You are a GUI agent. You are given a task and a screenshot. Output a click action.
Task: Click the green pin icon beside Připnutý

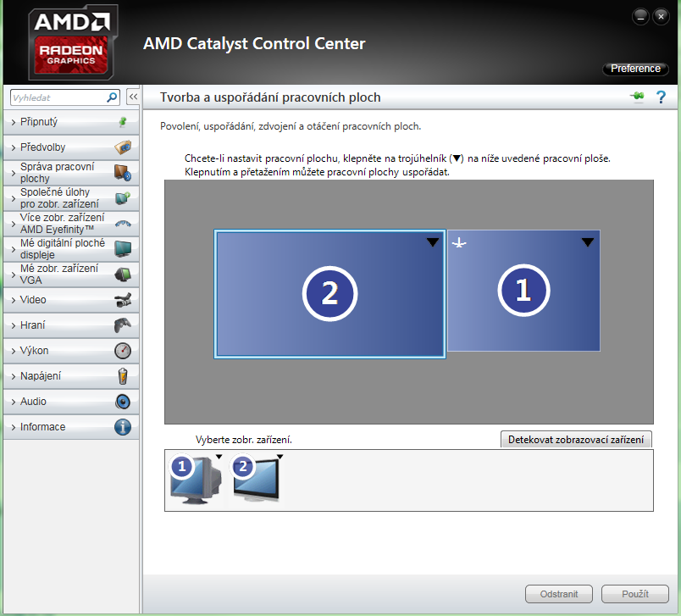(123, 122)
